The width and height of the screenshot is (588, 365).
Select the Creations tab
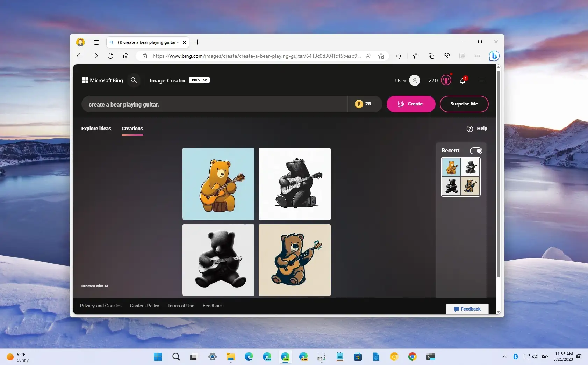[x=132, y=129]
